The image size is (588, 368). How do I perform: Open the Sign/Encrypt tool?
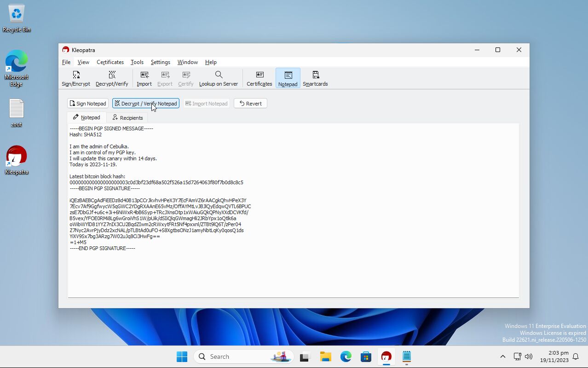point(76,78)
